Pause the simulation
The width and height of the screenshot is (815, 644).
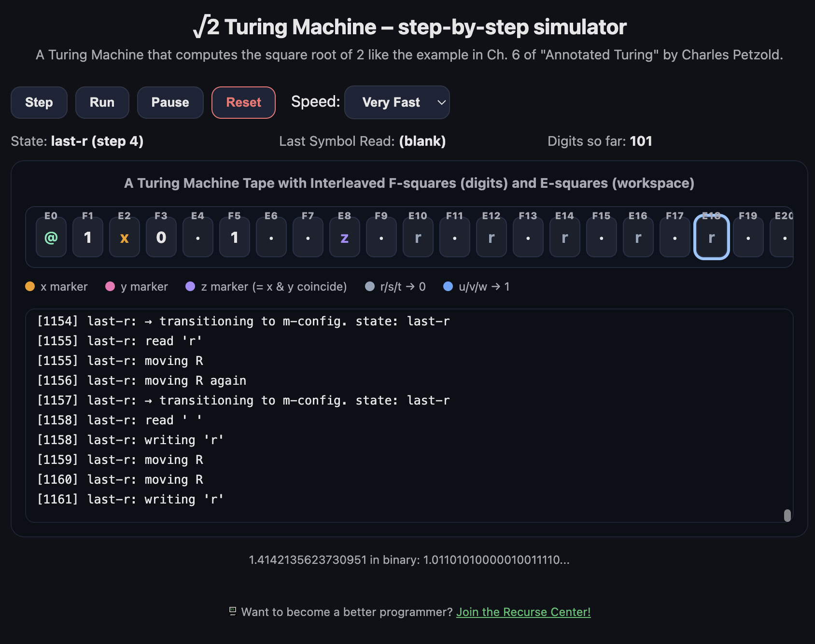[170, 102]
